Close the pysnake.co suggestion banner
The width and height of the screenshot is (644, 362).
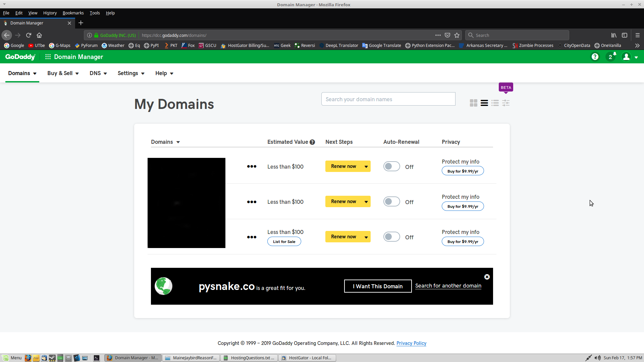tap(487, 277)
